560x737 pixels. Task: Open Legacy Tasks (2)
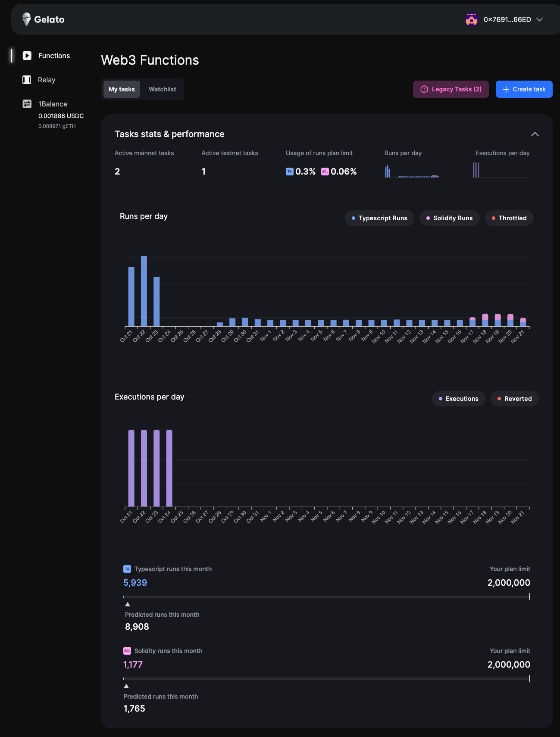click(x=451, y=89)
